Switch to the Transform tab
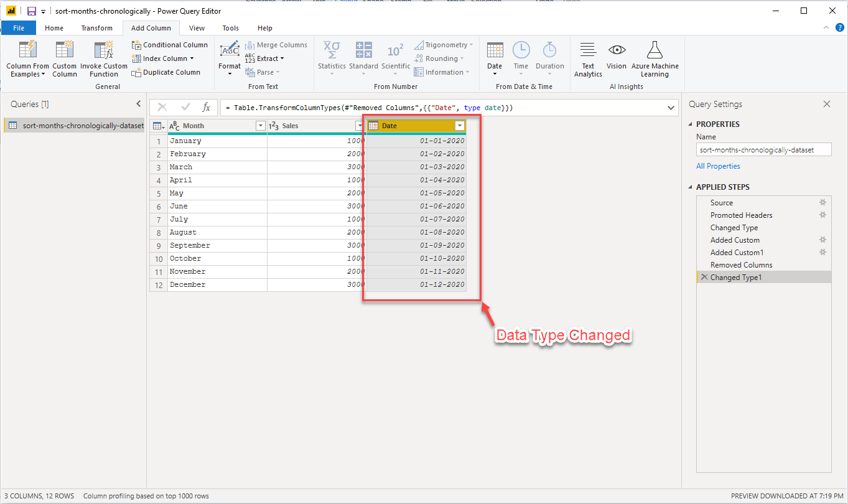This screenshot has height=504, width=848. 96,27
